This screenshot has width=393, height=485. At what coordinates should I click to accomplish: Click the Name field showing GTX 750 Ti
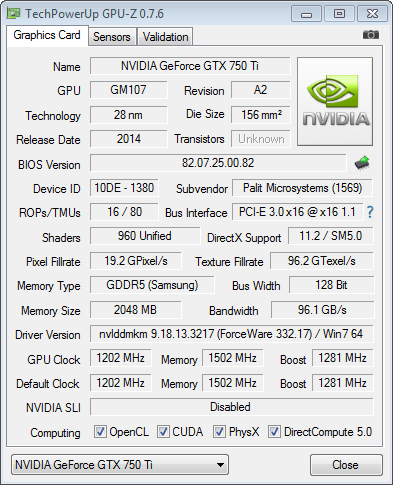click(190, 66)
